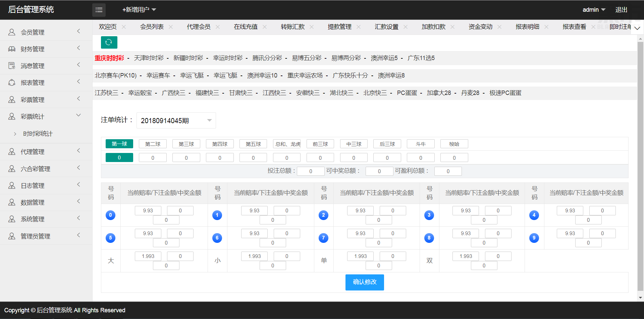Click the vertical scrollbar thumb
This screenshot has width=644, height=319.
640,166
